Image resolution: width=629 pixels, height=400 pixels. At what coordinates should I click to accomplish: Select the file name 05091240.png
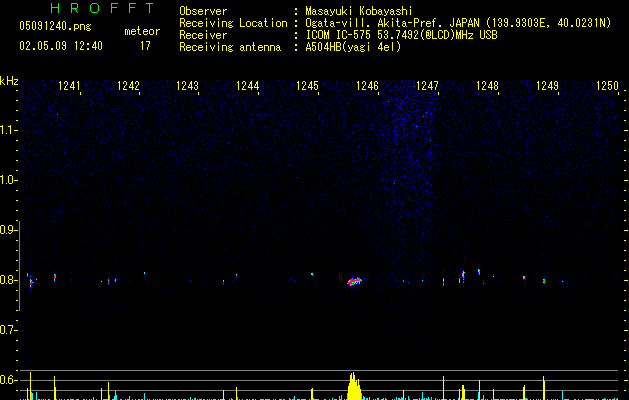55,26
